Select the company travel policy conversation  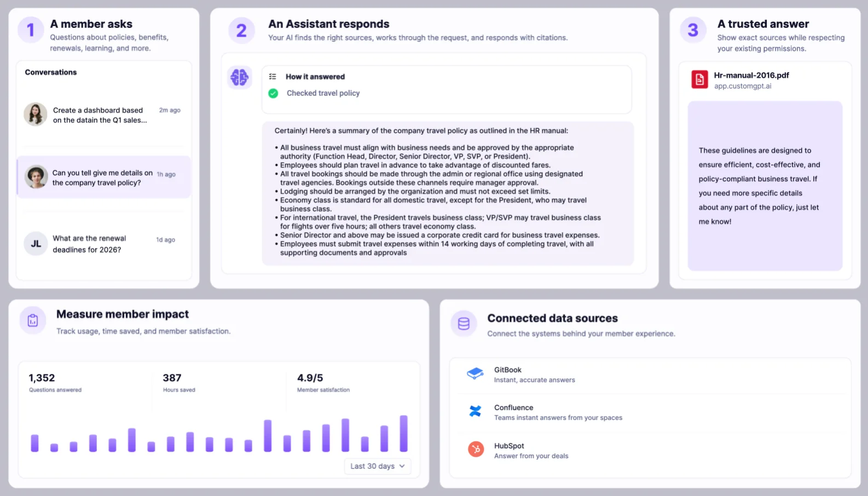104,177
